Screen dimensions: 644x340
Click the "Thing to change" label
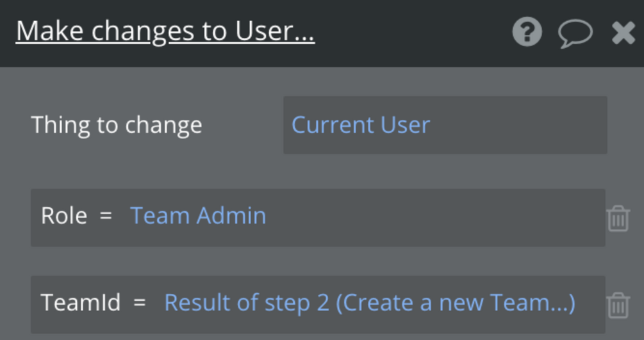point(117,125)
